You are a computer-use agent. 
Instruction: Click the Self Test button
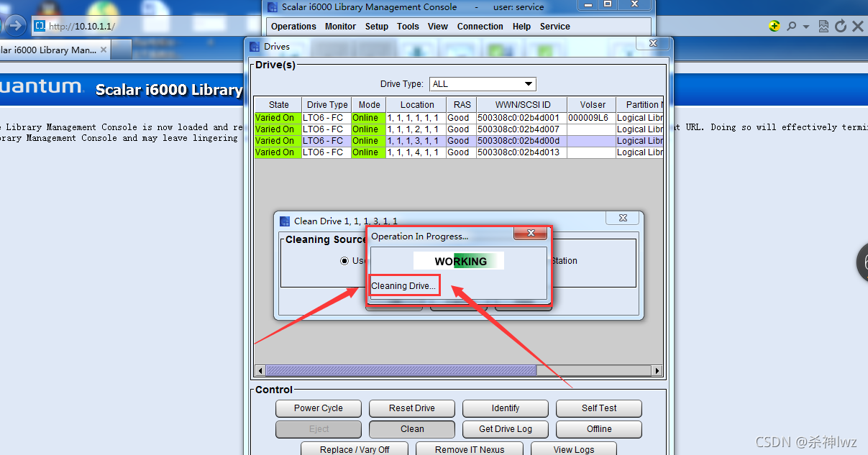pyautogui.click(x=599, y=408)
